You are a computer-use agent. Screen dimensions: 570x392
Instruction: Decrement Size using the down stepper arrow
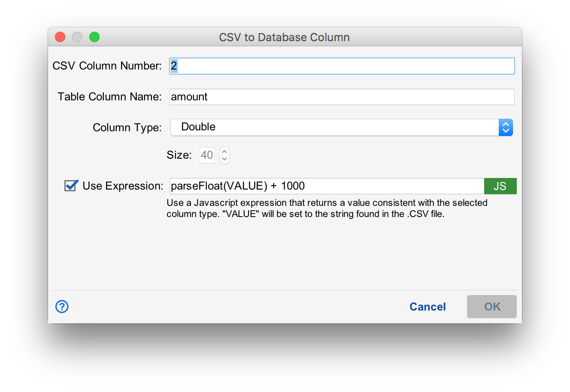(224, 159)
